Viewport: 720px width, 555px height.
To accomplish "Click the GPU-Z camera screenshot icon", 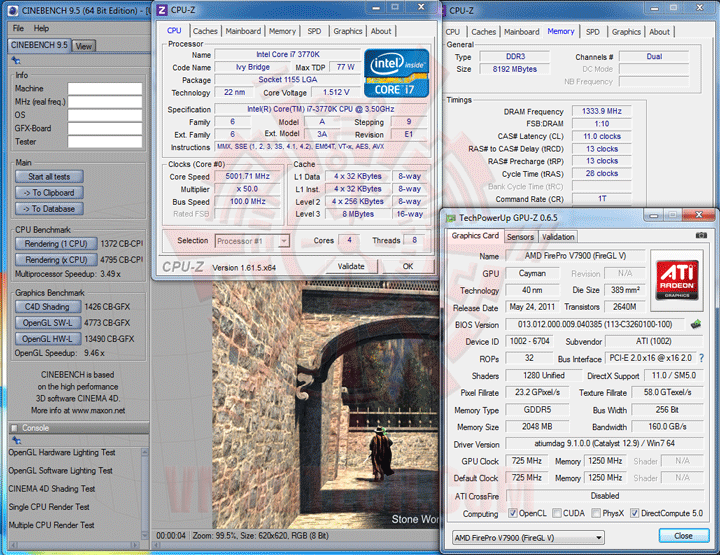I will pos(701,235).
